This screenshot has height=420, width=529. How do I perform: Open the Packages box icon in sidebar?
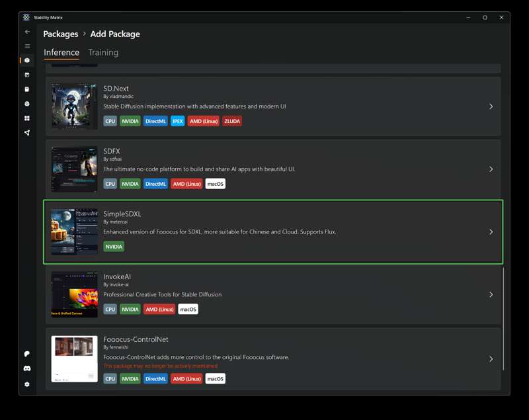coord(27,60)
